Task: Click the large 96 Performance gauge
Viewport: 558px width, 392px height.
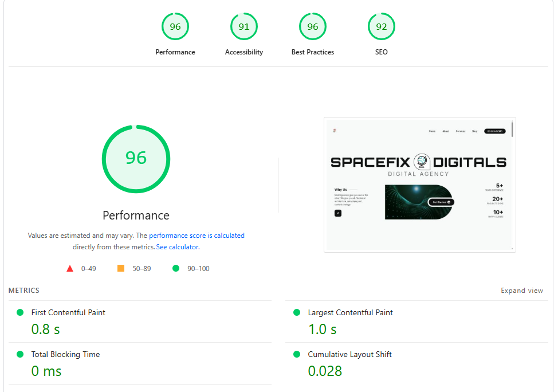Action: 136,159
